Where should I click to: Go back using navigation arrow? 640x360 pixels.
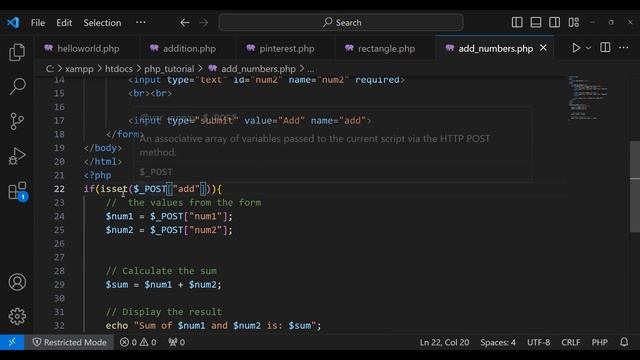pyautogui.click(x=185, y=22)
